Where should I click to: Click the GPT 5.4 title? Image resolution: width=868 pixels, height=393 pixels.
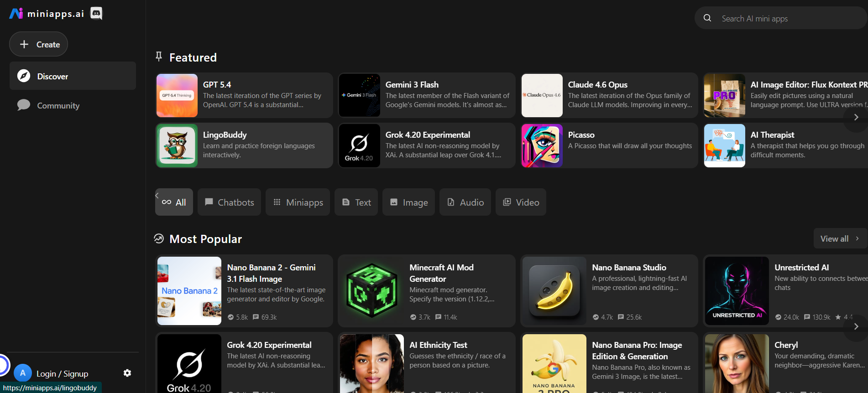coord(217,85)
